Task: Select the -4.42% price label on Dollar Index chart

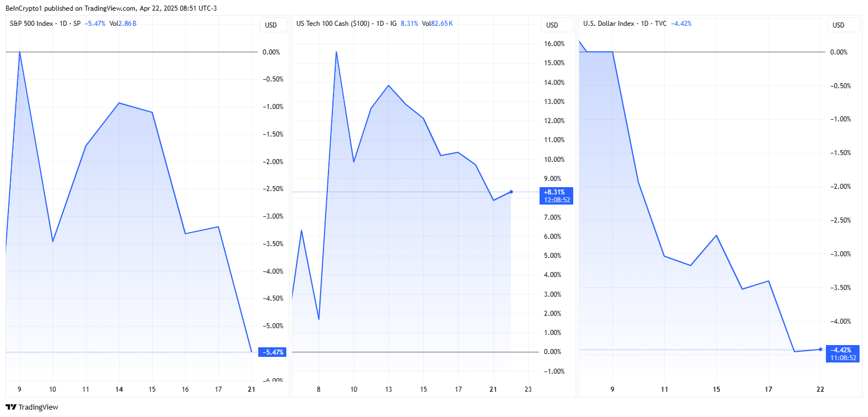Action: pos(842,353)
